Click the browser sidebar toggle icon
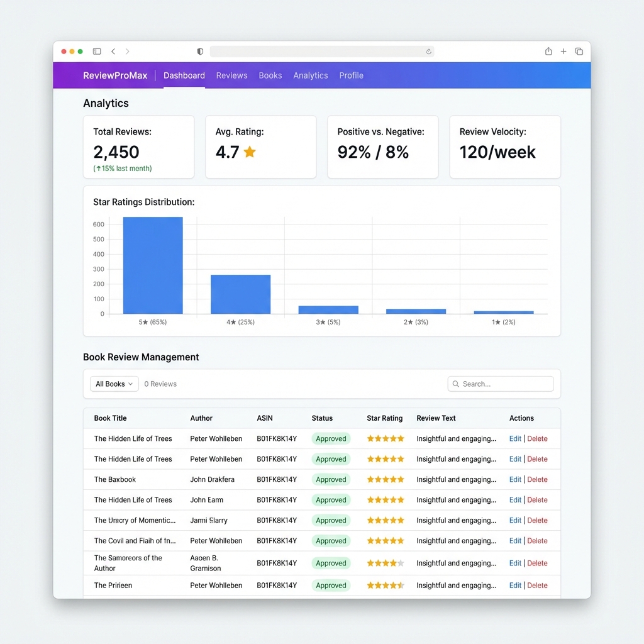644x644 pixels. click(x=97, y=52)
